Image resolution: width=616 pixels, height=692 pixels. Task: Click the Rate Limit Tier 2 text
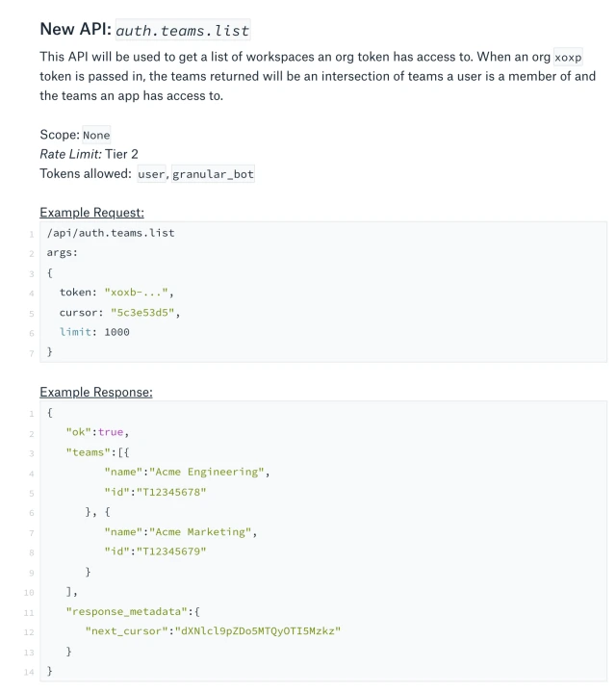click(x=89, y=154)
